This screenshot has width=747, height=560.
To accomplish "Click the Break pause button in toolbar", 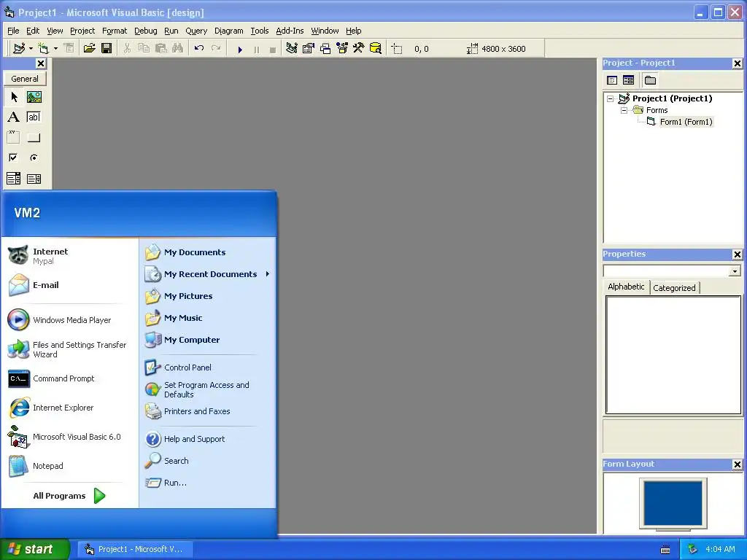I will coord(257,49).
